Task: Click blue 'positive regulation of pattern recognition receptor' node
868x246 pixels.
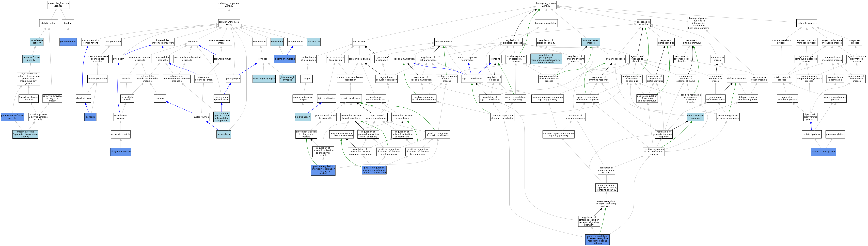Action: [x=597, y=240]
